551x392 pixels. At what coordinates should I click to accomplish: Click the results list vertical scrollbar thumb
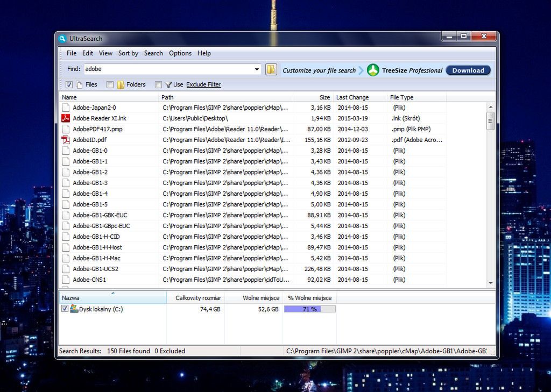pos(491,121)
